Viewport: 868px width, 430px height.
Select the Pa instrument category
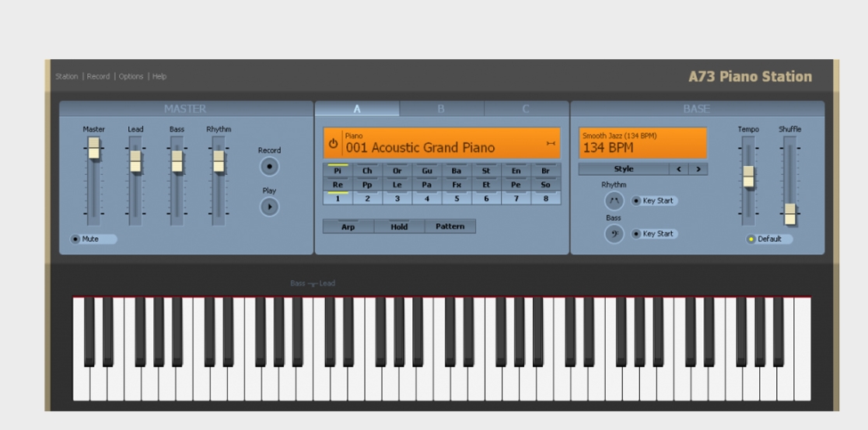[427, 184]
